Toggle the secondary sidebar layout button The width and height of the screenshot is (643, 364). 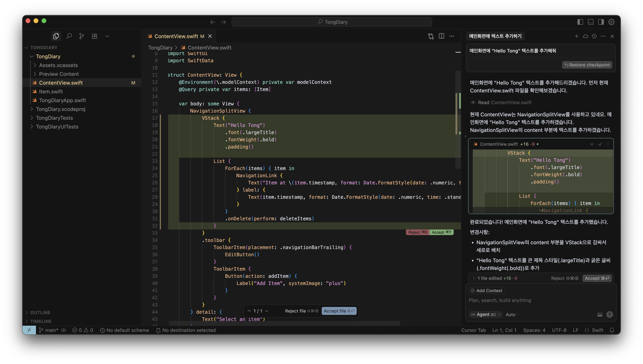click(601, 22)
